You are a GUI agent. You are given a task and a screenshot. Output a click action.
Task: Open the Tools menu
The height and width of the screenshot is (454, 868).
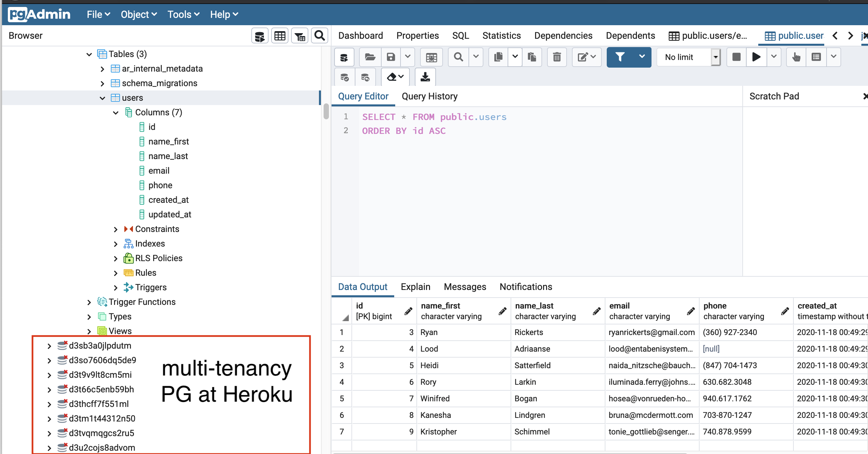[183, 15]
